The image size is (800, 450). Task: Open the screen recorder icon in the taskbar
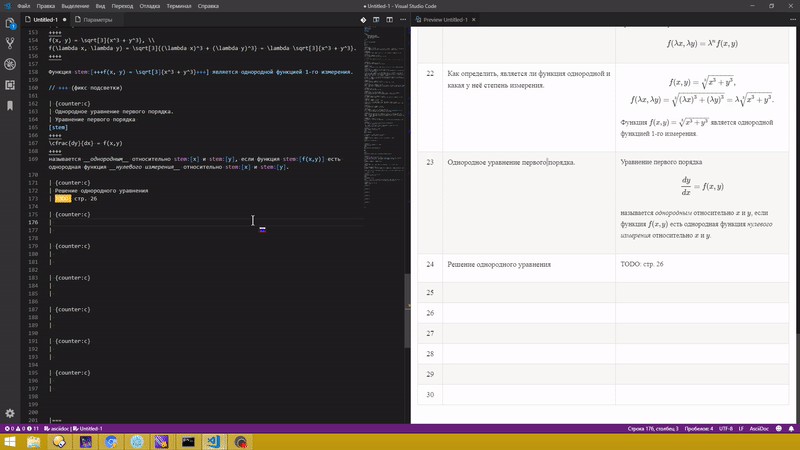coord(241,441)
